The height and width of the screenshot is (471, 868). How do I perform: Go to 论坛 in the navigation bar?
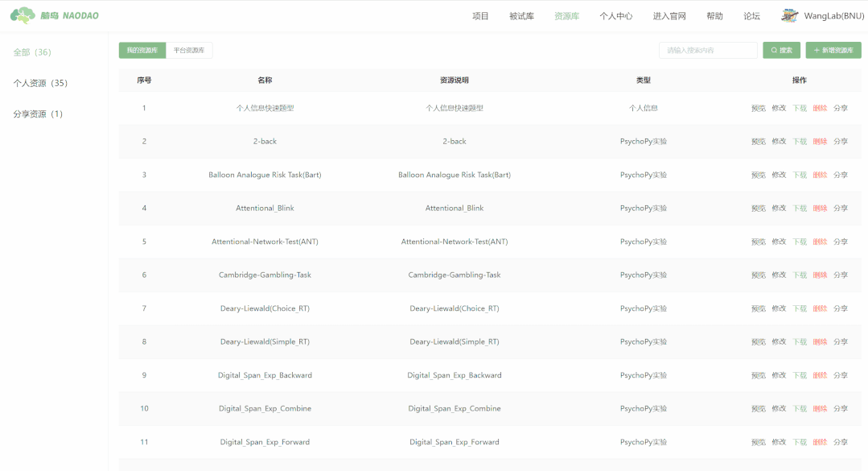click(x=751, y=16)
